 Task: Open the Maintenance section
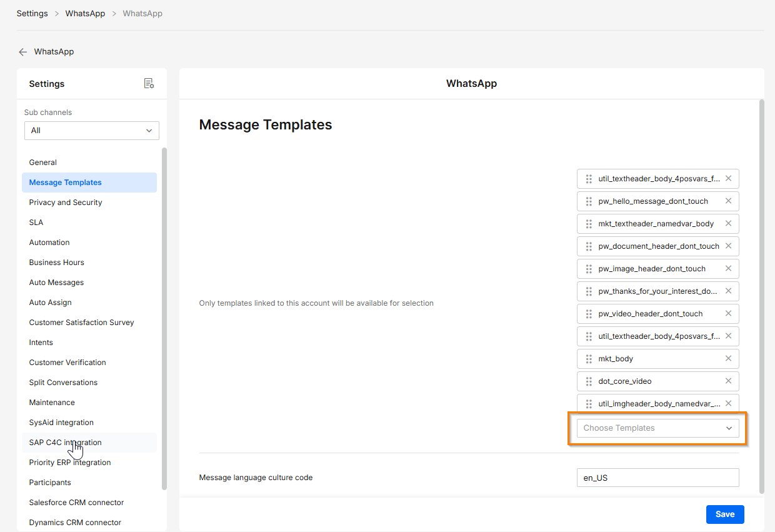pos(89,403)
